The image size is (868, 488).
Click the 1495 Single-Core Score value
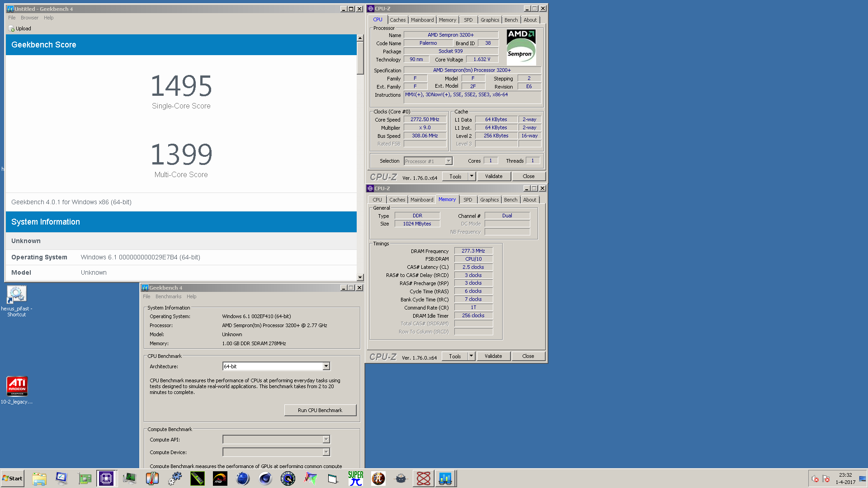click(181, 86)
